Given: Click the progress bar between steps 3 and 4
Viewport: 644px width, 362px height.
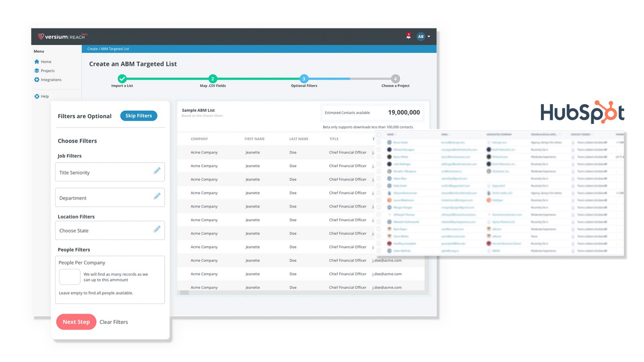Looking at the screenshot, I should 349,79.
